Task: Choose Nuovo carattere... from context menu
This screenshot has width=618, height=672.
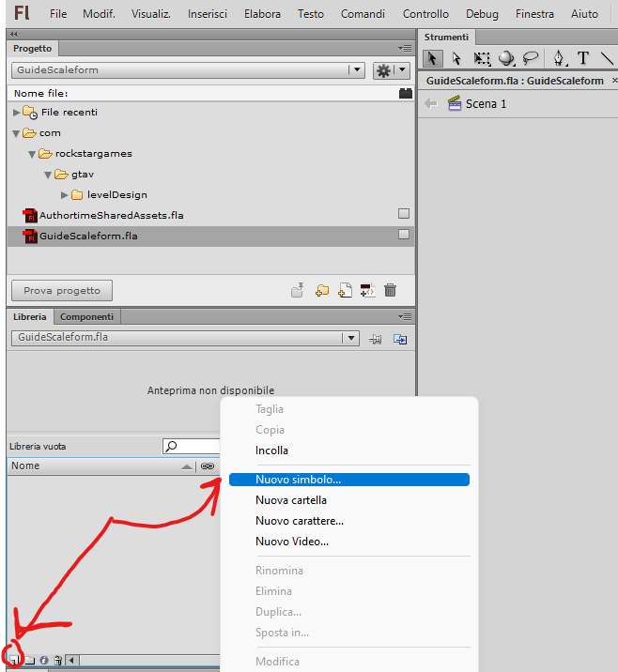Action: tap(349, 521)
